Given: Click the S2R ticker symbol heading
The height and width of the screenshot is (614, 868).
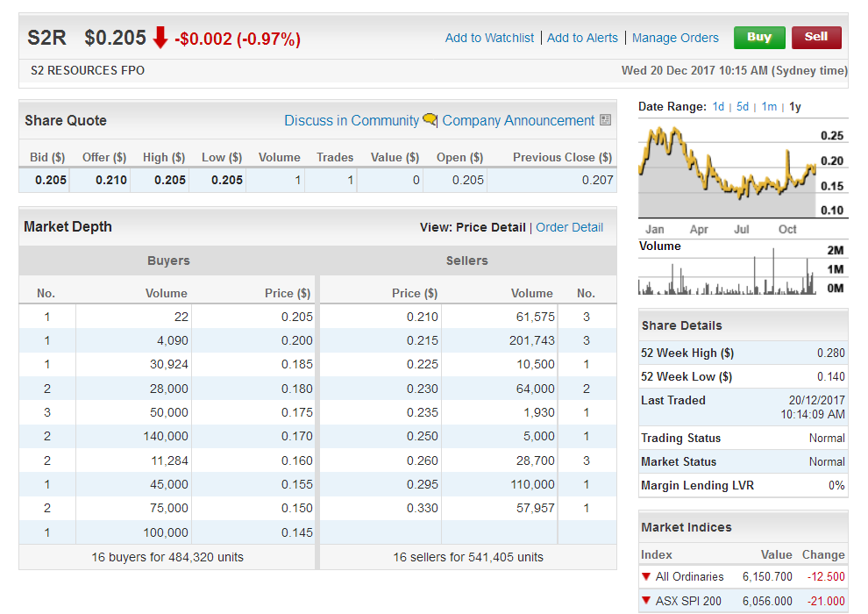Looking at the screenshot, I should pos(47,38).
